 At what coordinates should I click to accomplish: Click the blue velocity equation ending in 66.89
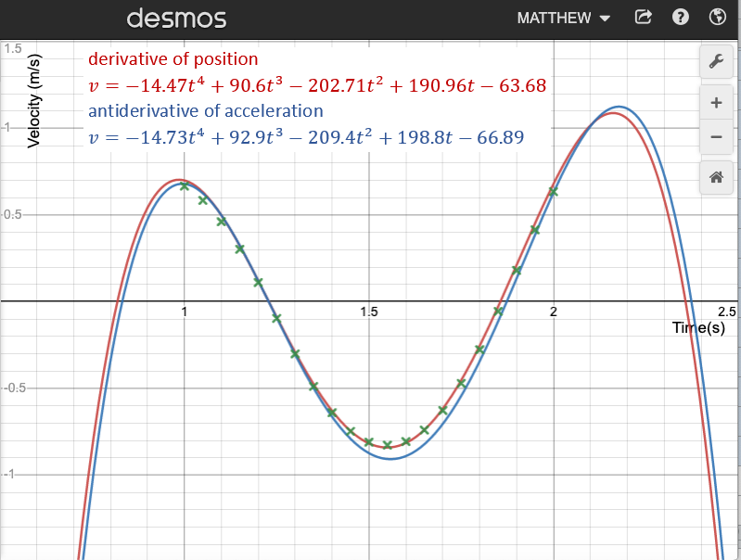click(x=306, y=137)
